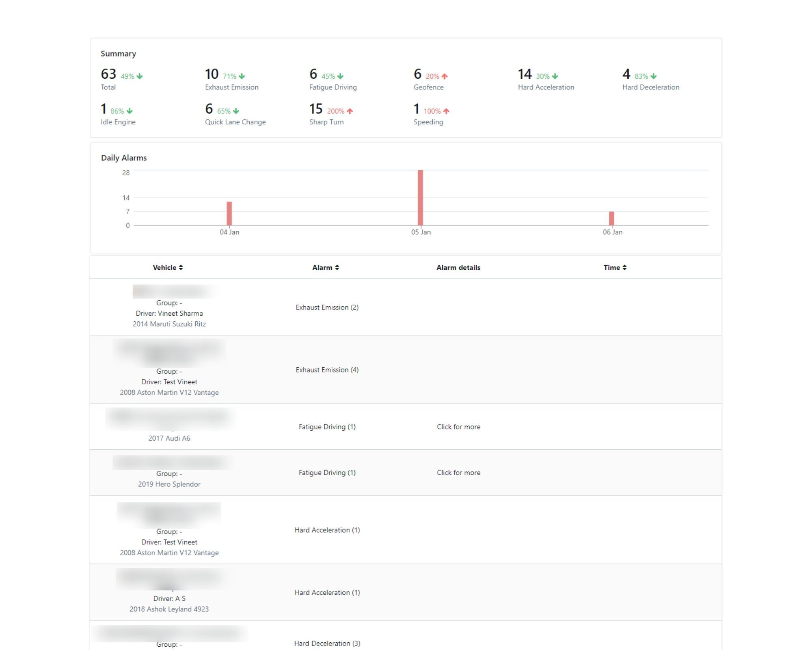
Task: Select the 06 Jan alarm bar
Action: pyautogui.click(x=611, y=219)
